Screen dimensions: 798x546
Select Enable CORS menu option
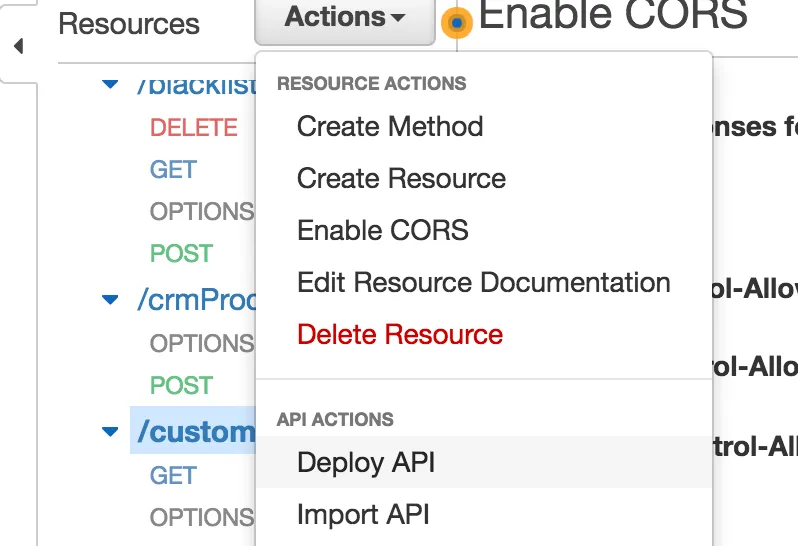click(382, 231)
